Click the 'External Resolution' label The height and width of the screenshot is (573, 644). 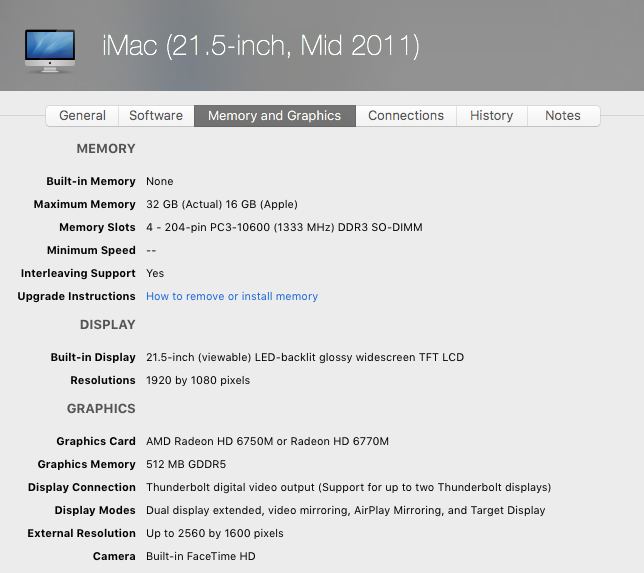(81, 533)
